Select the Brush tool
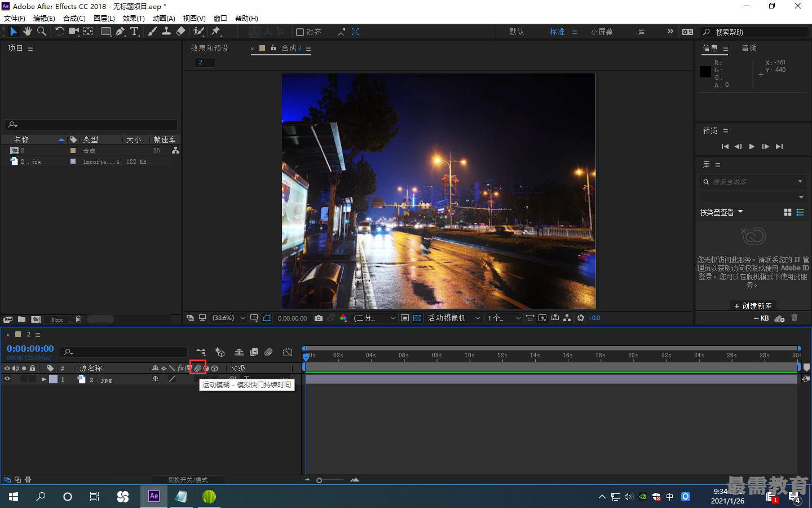 (152, 32)
